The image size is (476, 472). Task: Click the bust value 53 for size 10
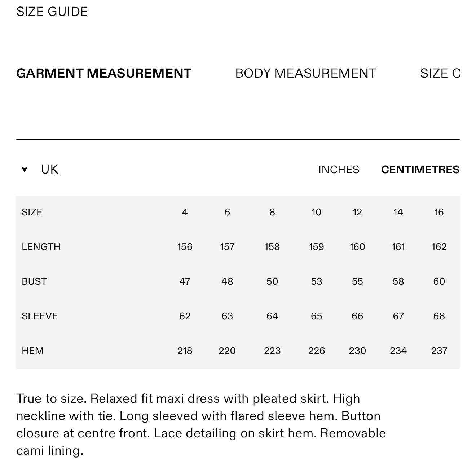(x=316, y=281)
